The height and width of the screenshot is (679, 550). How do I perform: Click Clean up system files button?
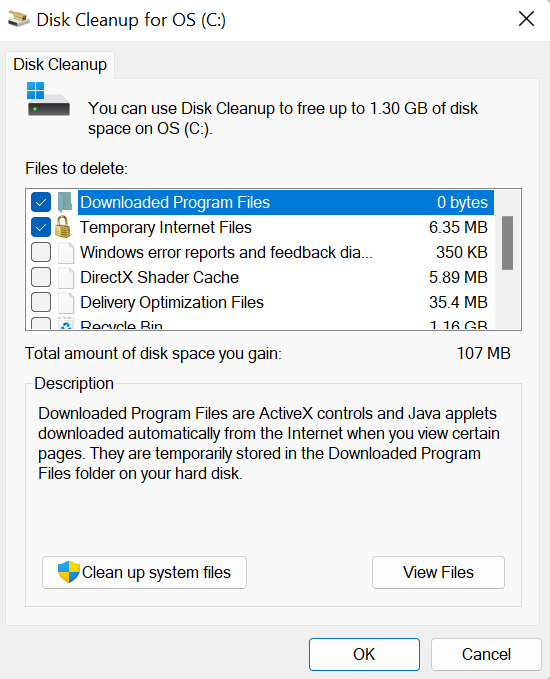click(144, 572)
